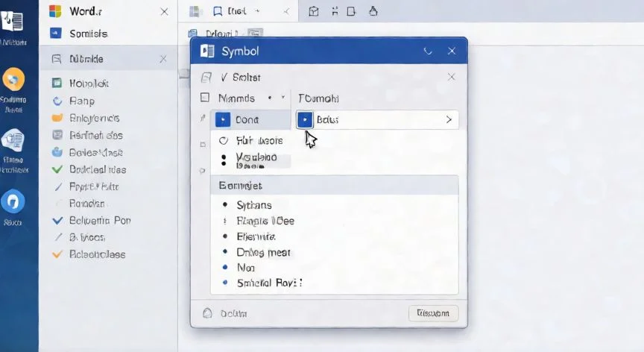
Task: Click the bell-shaped icon in top toolbar
Action: click(373, 11)
